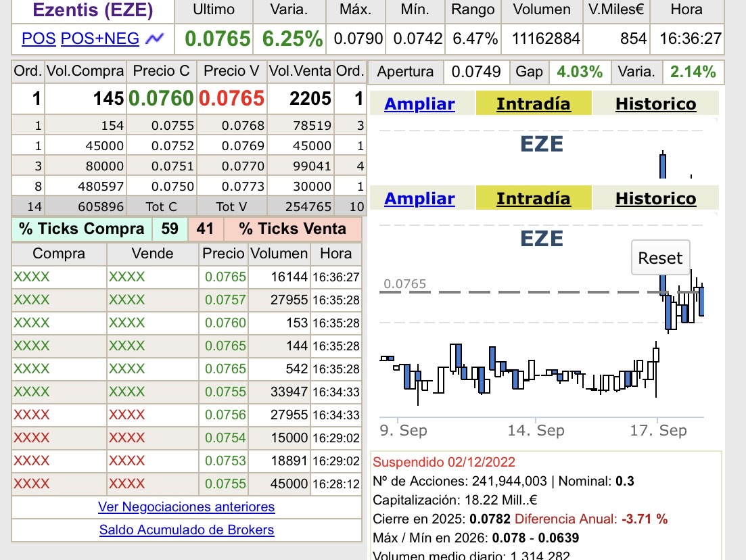746x560 pixels.
Task: Click the V.Miles€ value 854
Action: (x=633, y=39)
